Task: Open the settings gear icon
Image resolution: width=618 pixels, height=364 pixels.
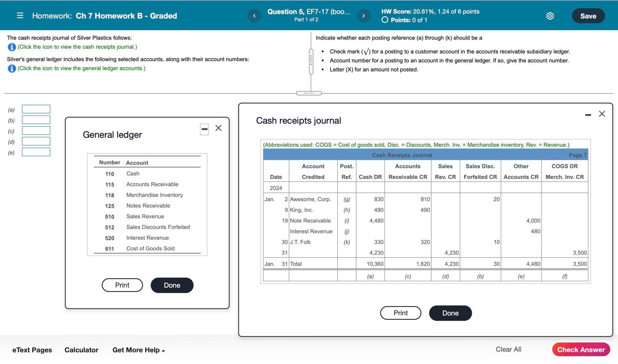Action: point(550,16)
